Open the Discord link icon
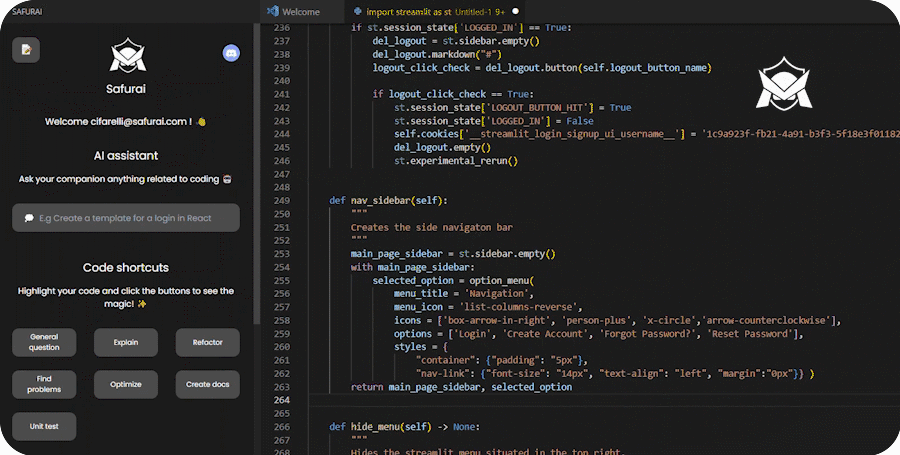The image size is (900, 455). pos(231,53)
